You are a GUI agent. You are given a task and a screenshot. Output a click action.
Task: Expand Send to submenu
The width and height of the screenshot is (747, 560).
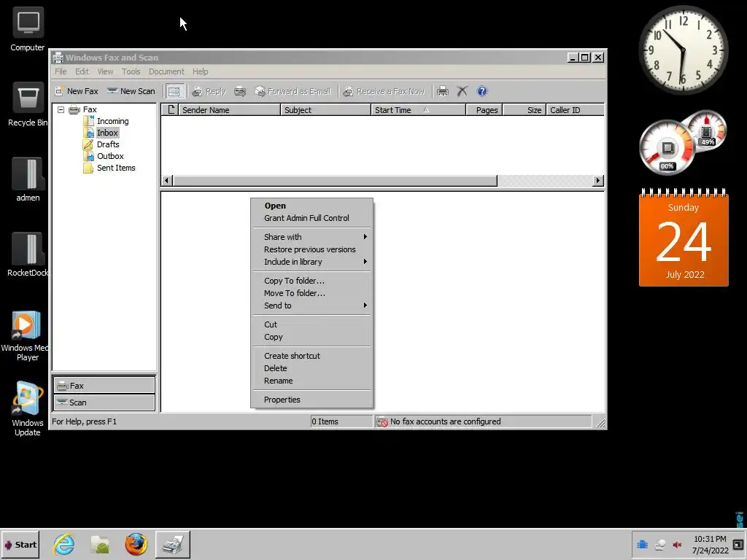[311, 306]
